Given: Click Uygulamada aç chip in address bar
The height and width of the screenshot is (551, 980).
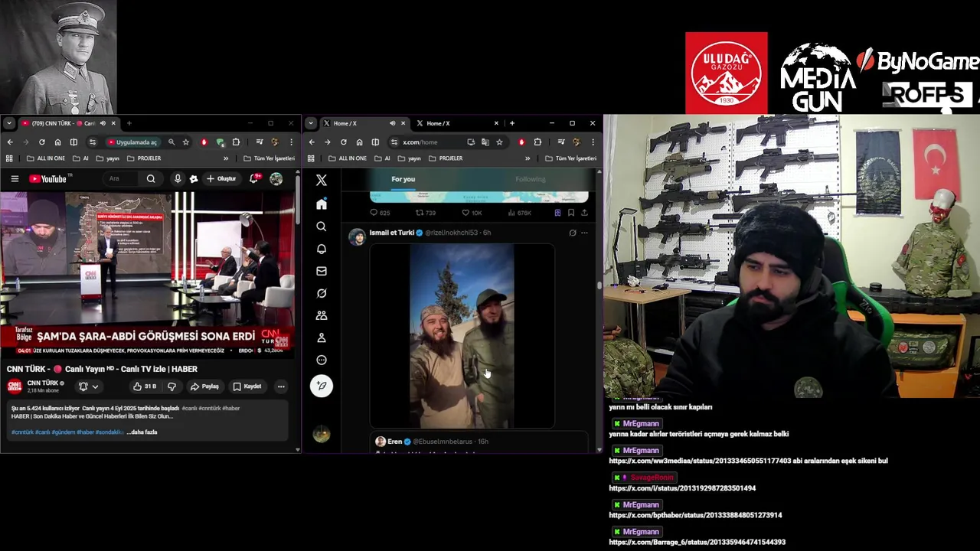Looking at the screenshot, I should tap(132, 142).
